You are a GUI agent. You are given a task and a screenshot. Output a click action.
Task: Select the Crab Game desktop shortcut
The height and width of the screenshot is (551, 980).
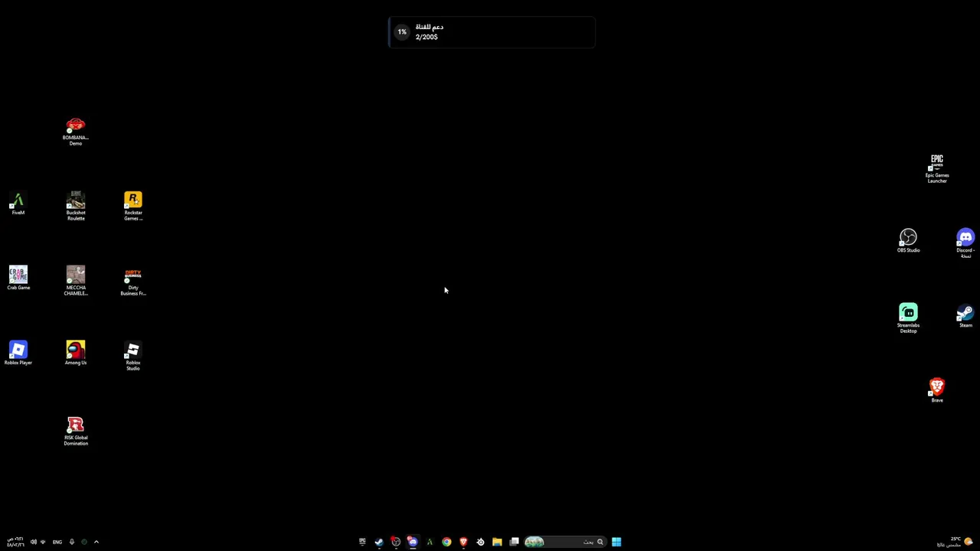click(x=18, y=279)
